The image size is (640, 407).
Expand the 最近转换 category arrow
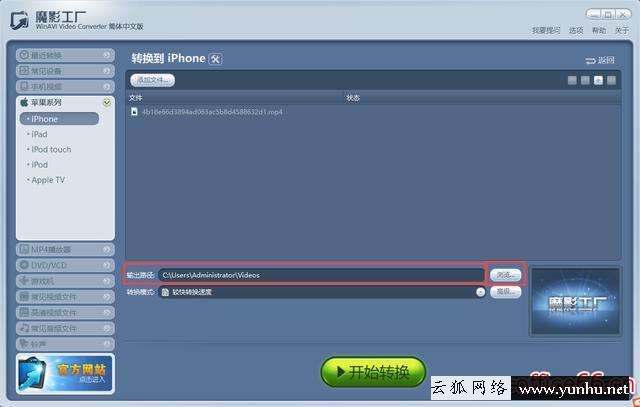pyautogui.click(x=107, y=55)
